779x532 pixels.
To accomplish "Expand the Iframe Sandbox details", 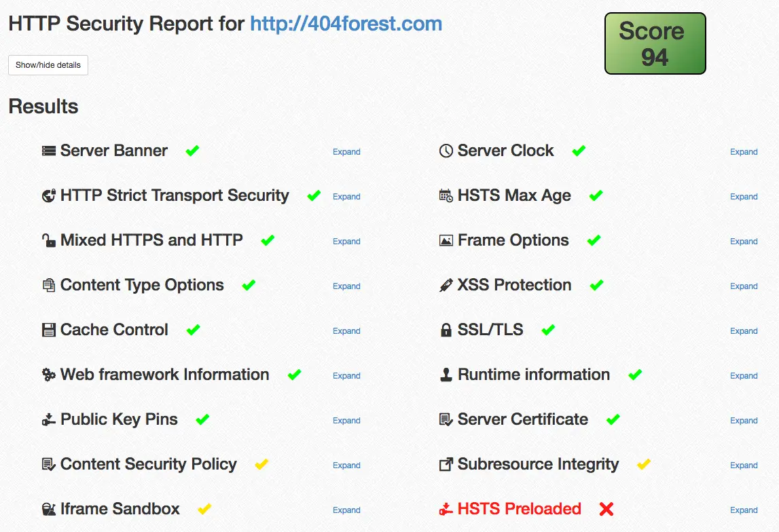I will click(x=346, y=510).
